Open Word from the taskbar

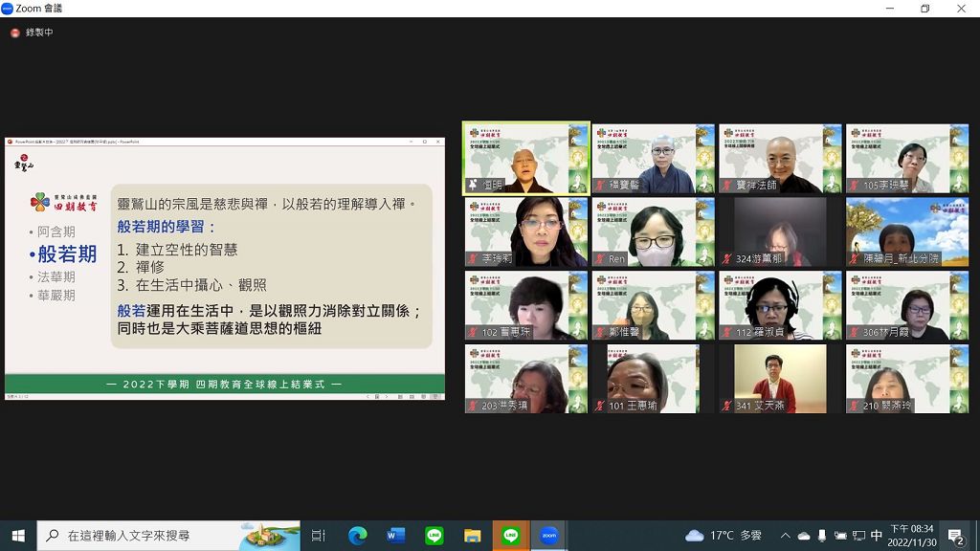395,536
